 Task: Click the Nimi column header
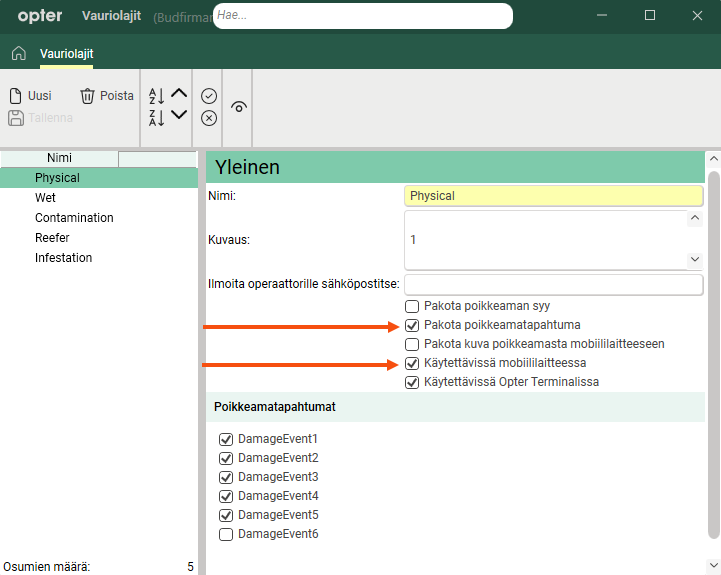pos(59,158)
